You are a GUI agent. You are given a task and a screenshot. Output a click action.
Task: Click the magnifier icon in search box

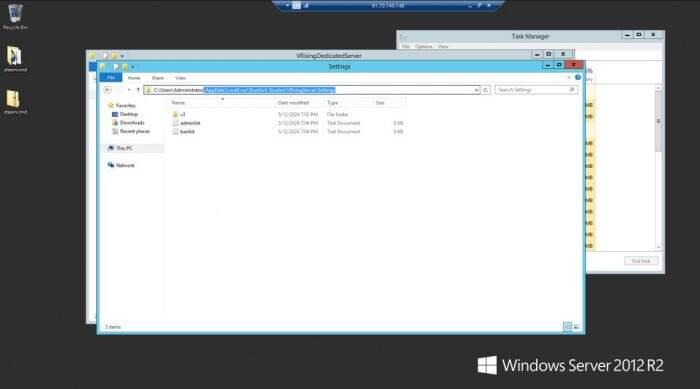(571, 90)
